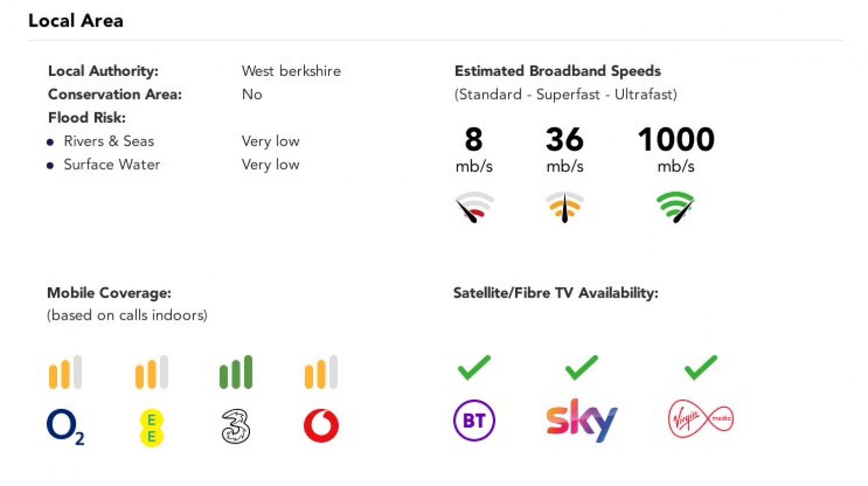Screen dimensions: 868x486
Task: Click the green checkmark above Virgin Media
Action: coord(700,368)
